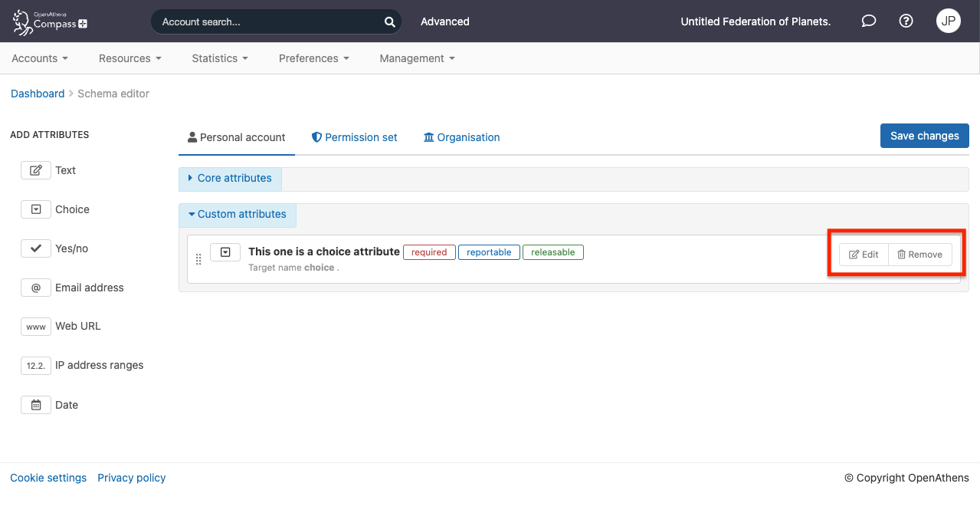Open the help question mark icon

click(x=906, y=21)
